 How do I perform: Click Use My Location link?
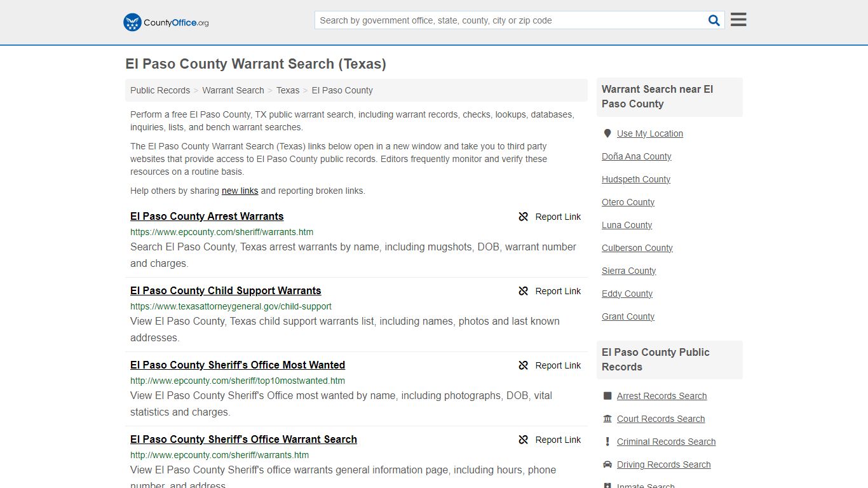650,133
